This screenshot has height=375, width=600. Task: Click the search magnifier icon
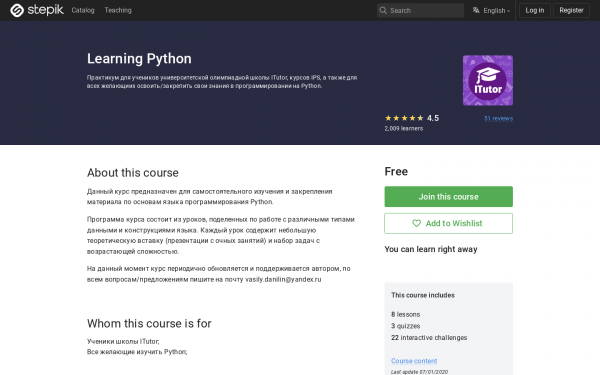coord(383,10)
